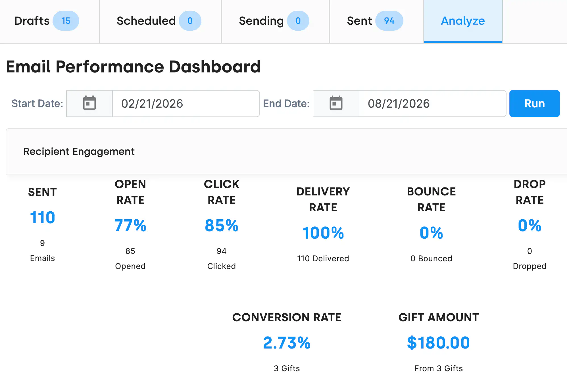Open the End Date calendar picker icon

tap(336, 103)
